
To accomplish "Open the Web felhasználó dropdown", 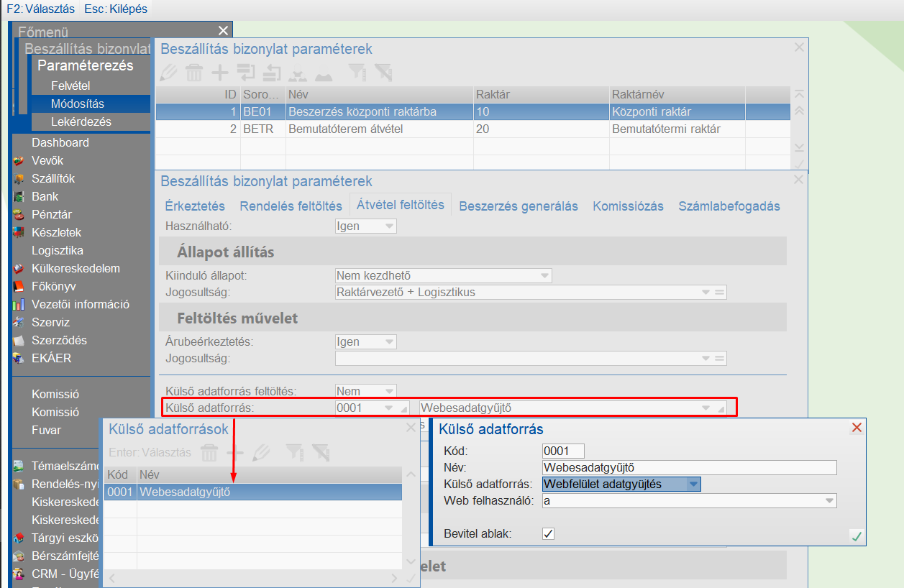I will point(830,501).
